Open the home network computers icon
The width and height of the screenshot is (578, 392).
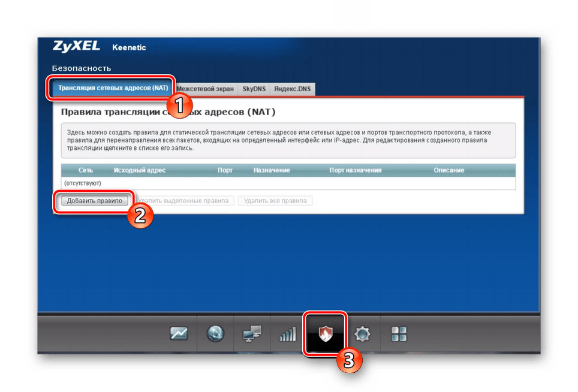252,334
